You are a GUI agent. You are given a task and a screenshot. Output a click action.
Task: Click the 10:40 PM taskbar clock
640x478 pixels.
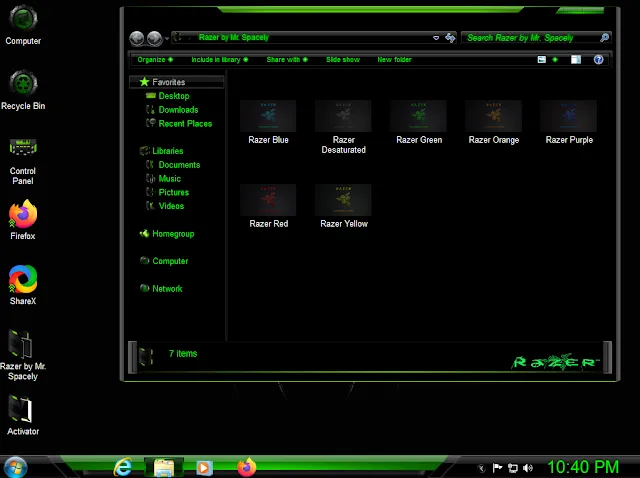tap(583, 467)
